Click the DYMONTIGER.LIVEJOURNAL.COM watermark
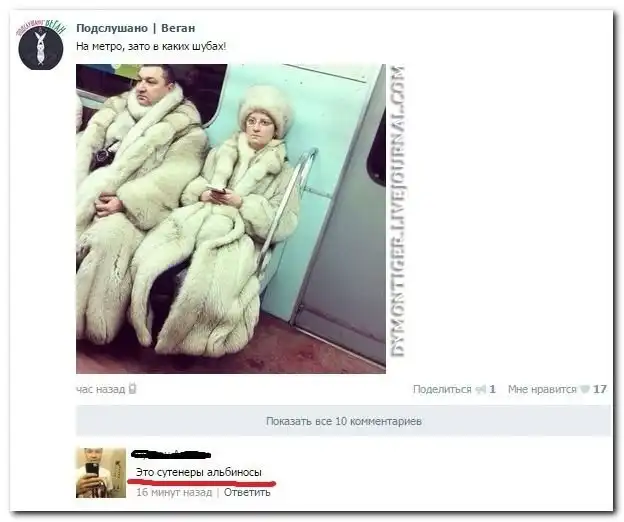 click(397, 211)
